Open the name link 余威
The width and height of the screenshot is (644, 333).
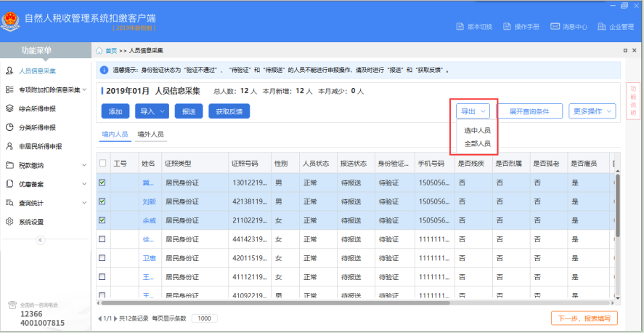tap(149, 220)
